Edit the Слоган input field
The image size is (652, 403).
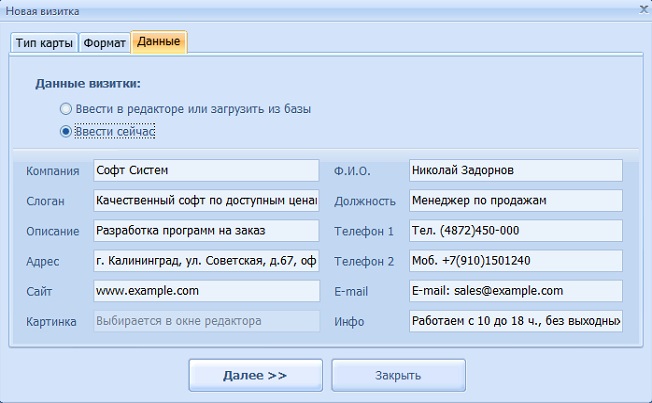[206, 200]
